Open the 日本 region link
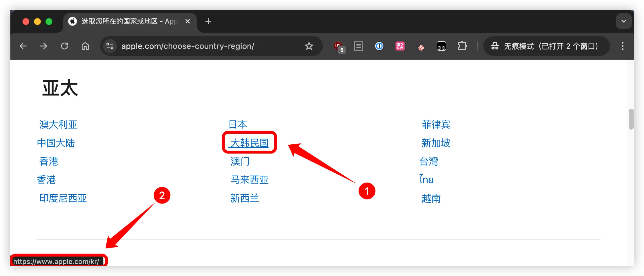644x276 pixels. (238, 124)
